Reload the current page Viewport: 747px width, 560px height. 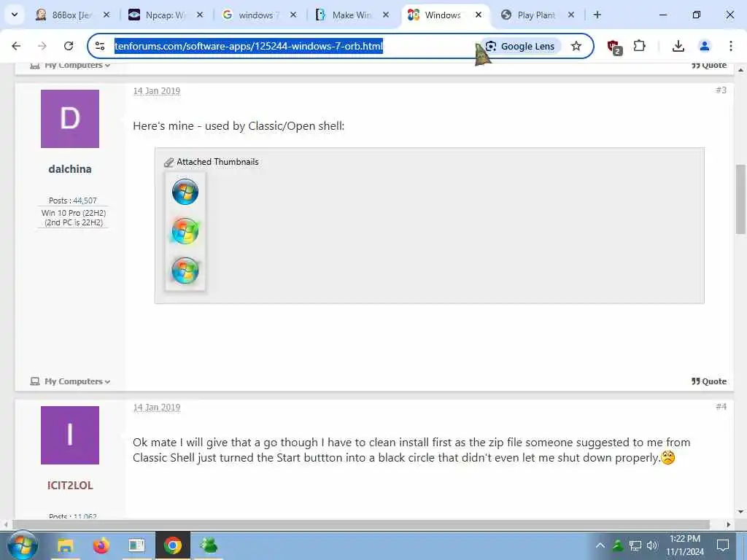coord(69,46)
